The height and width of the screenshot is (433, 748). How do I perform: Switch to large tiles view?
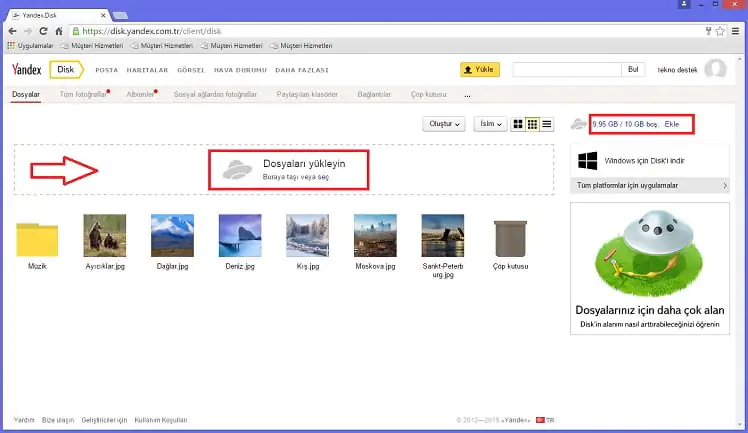518,124
